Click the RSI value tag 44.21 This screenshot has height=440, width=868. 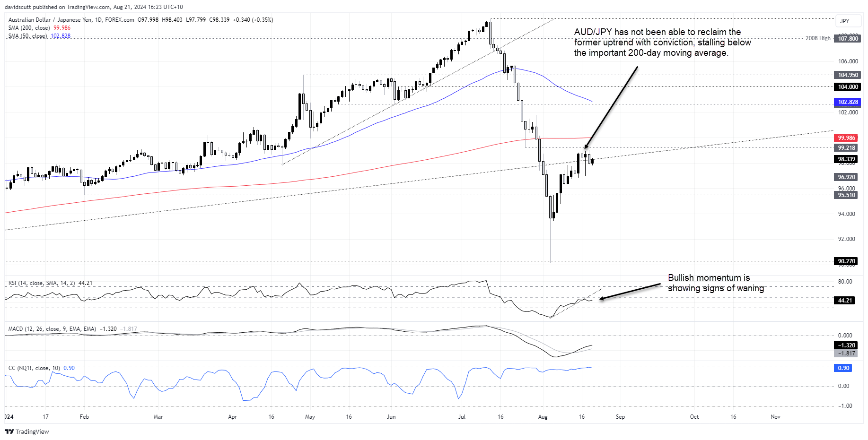[844, 301]
